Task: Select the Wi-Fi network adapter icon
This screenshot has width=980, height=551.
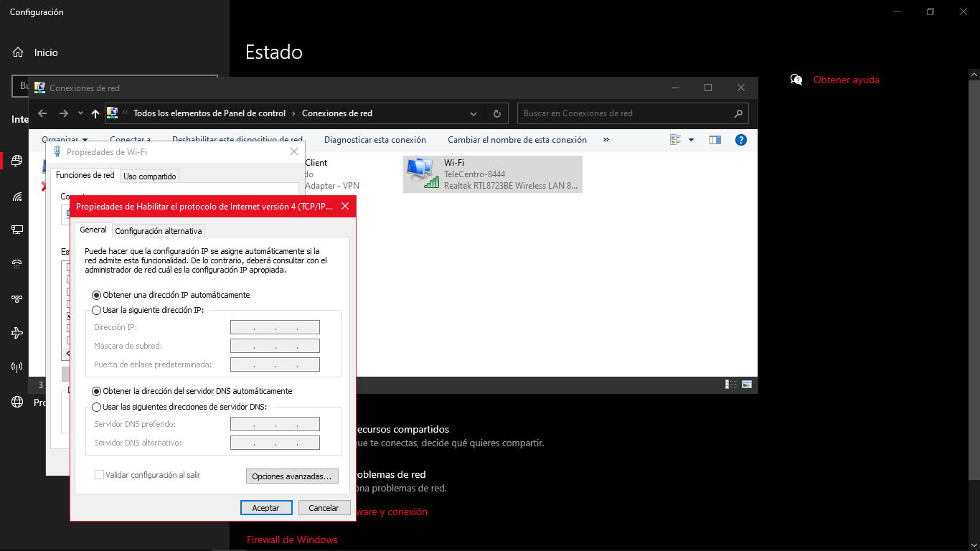Action: pyautogui.click(x=422, y=174)
